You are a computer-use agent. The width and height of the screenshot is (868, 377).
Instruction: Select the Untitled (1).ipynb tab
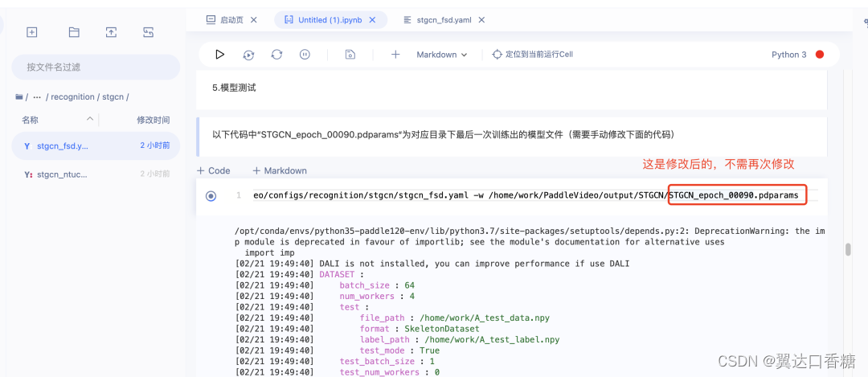(x=330, y=20)
